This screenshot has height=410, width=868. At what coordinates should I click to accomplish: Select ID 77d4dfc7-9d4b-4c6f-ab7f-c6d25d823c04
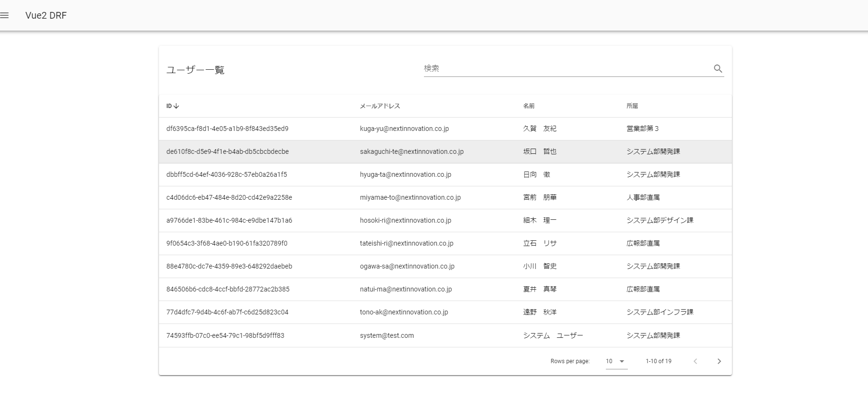point(227,313)
